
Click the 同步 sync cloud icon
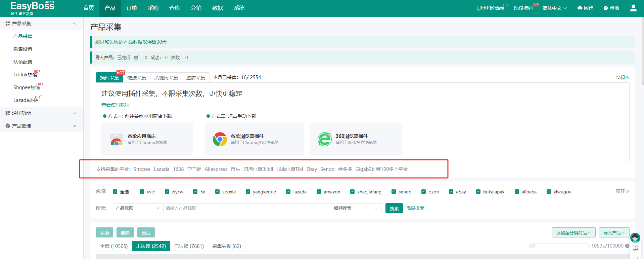point(580,8)
